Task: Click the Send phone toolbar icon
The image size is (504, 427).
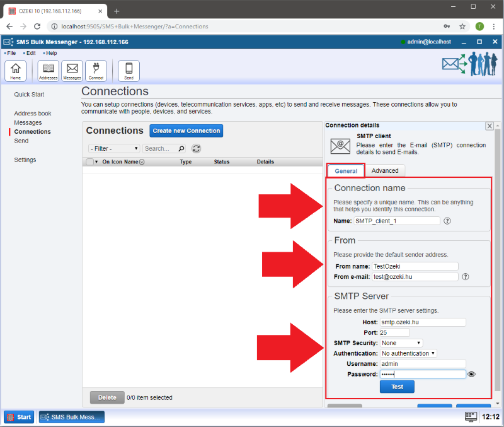Action: (x=129, y=71)
